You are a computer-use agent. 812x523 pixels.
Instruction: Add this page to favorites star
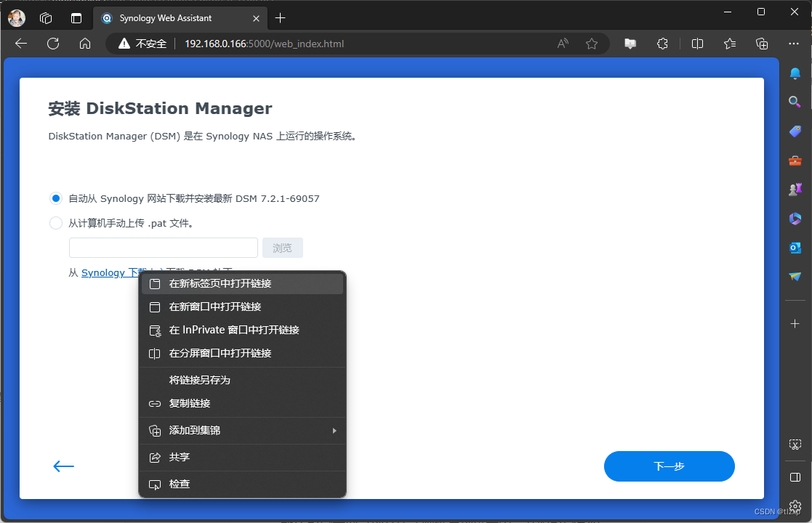[x=592, y=44]
